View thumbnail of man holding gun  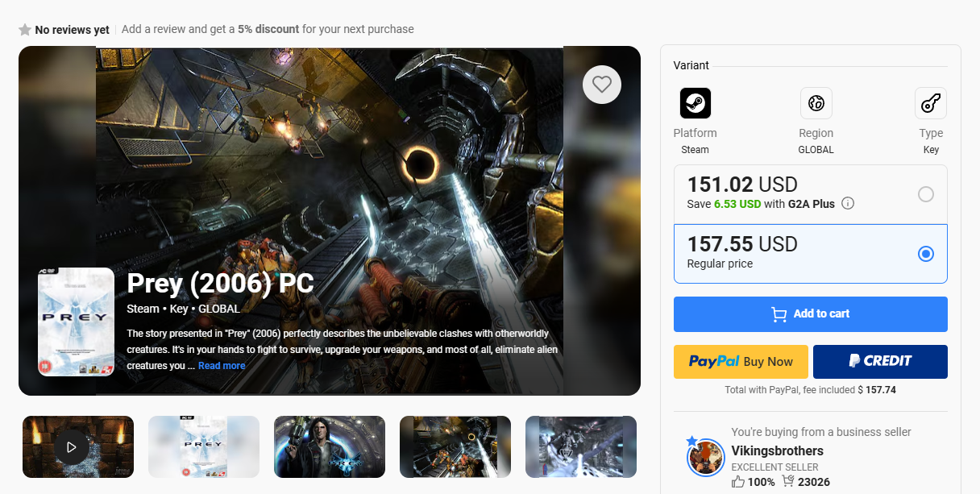[x=330, y=446]
